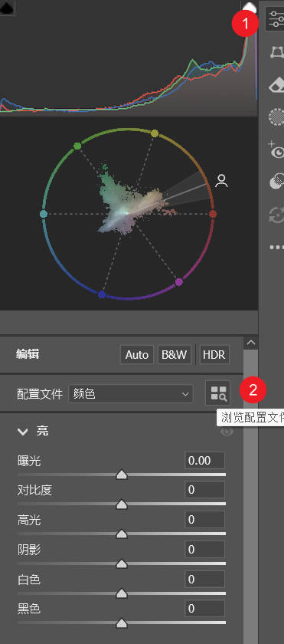
Task: Click the 对比度 value field
Action: [x=204, y=490]
